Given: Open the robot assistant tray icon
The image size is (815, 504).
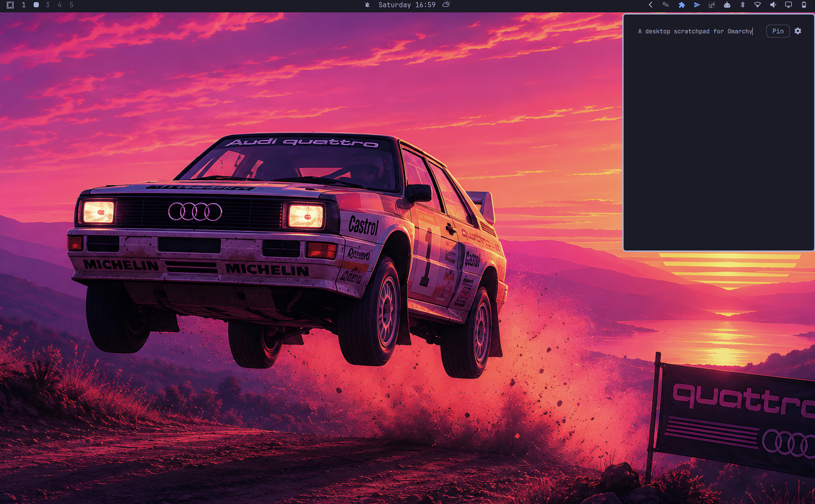Looking at the screenshot, I should click(727, 5).
